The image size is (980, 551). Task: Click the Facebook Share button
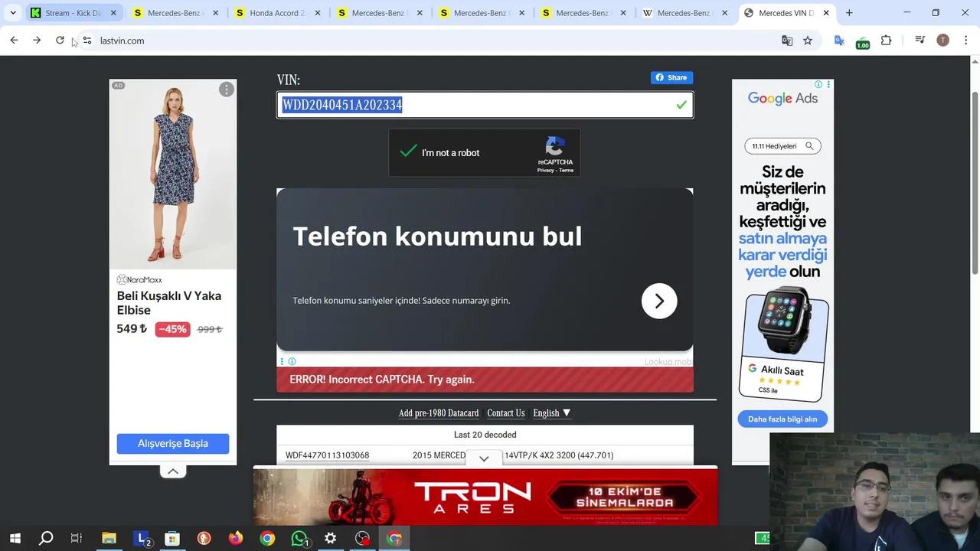click(671, 77)
